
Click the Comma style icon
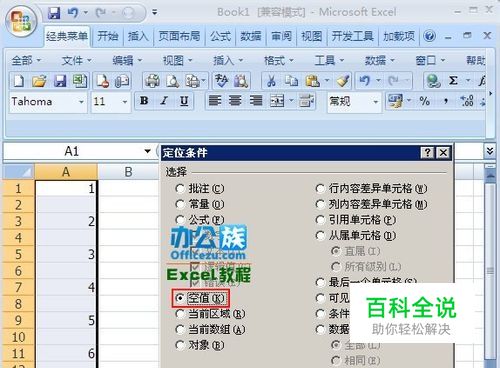446,101
